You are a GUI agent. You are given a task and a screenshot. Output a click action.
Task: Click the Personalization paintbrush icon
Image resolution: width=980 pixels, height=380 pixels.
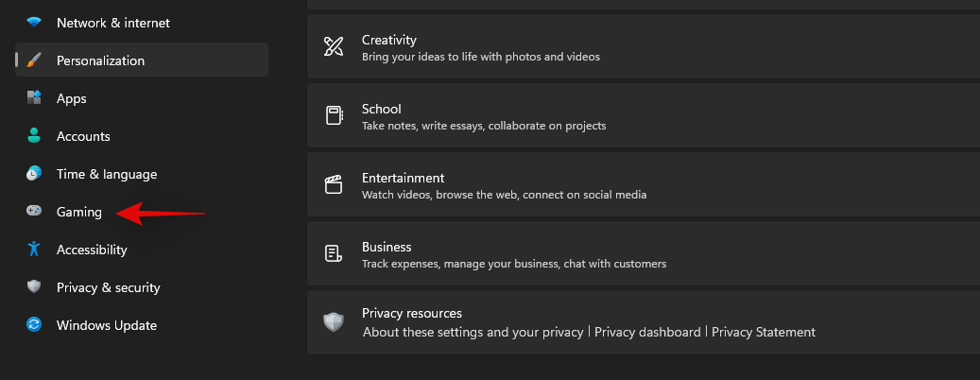coord(34,60)
